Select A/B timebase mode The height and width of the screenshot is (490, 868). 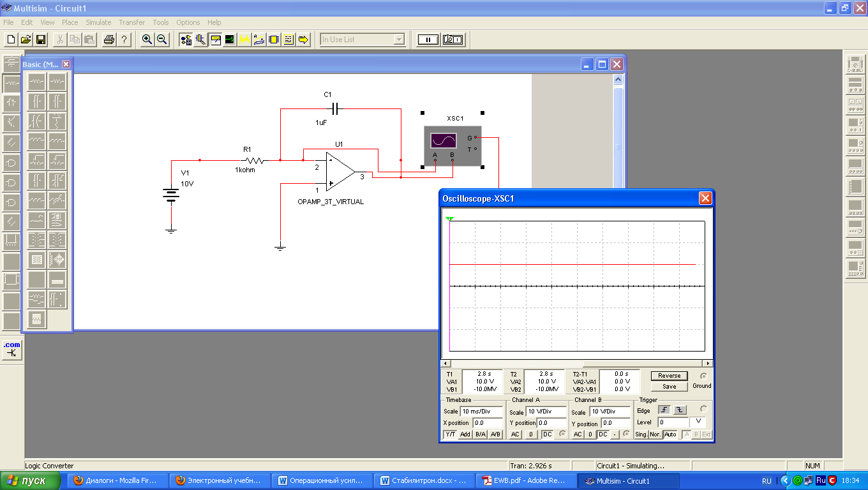click(496, 434)
